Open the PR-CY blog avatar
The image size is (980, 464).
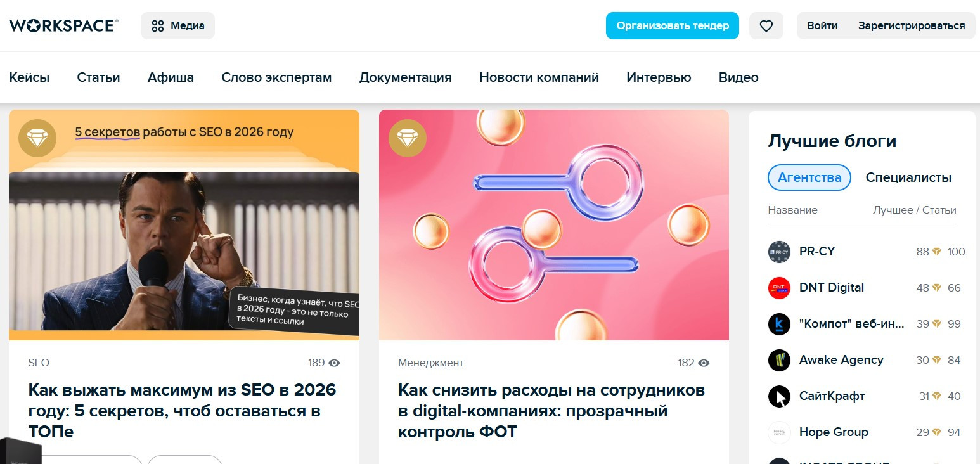pyautogui.click(x=779, y=252)
